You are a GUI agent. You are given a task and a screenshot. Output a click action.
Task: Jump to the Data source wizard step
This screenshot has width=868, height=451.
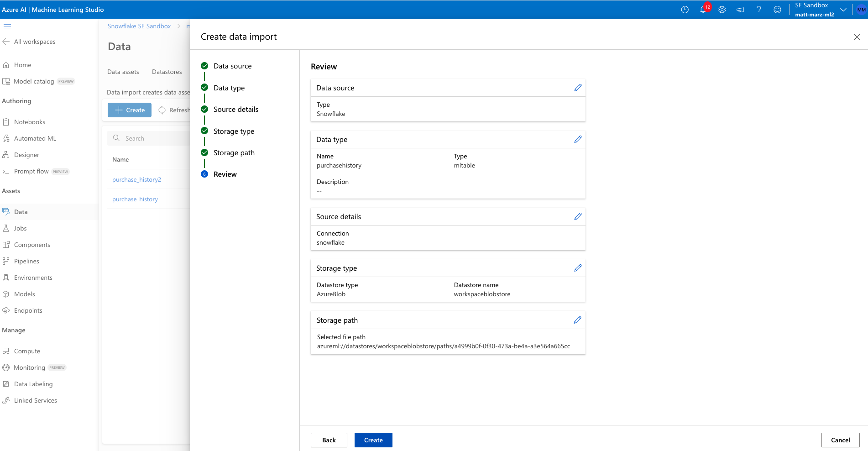click(232, 66)
